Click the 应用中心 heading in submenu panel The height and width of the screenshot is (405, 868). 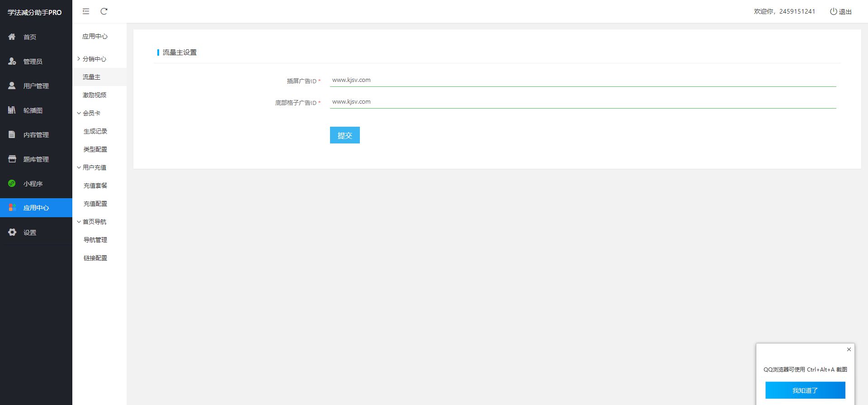(x=95, y=36)
